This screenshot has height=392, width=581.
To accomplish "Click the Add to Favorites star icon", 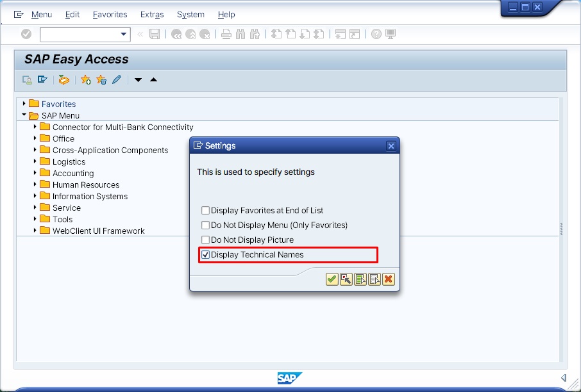I will tap(85, 79).
